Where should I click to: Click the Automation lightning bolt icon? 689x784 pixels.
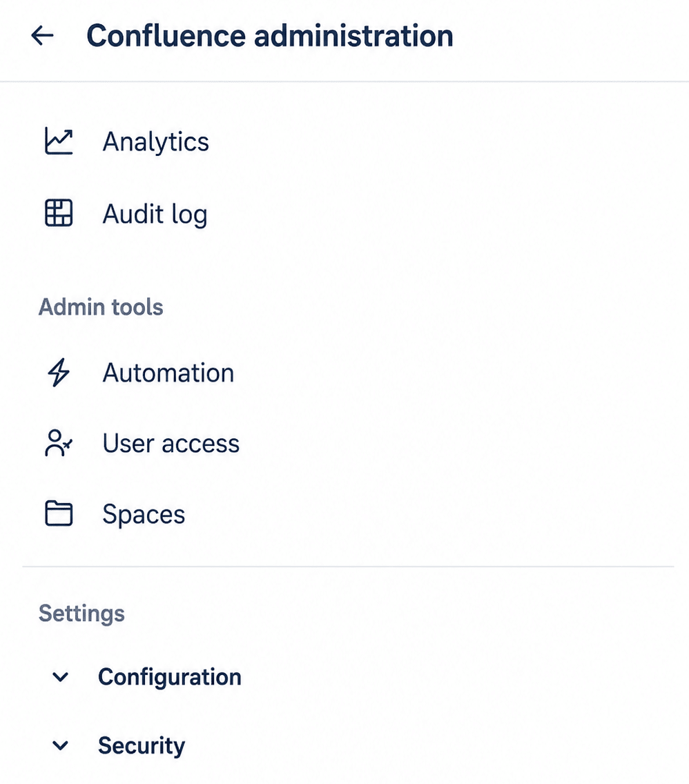pos(59,373)
